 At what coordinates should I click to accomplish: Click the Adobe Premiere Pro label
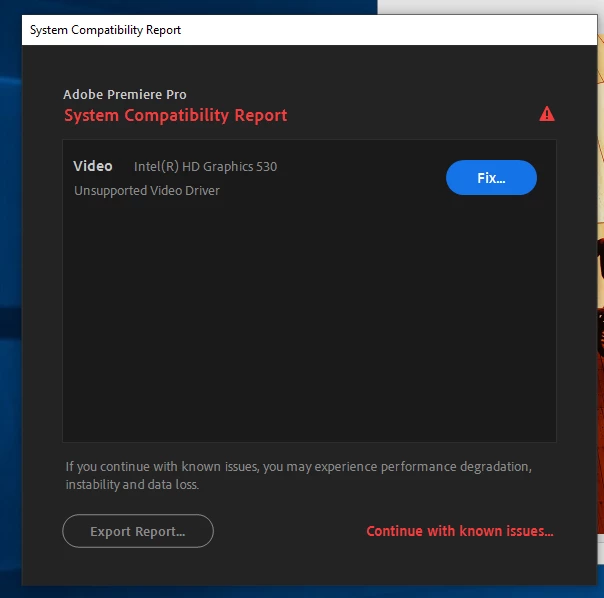(x=125, y=94)
